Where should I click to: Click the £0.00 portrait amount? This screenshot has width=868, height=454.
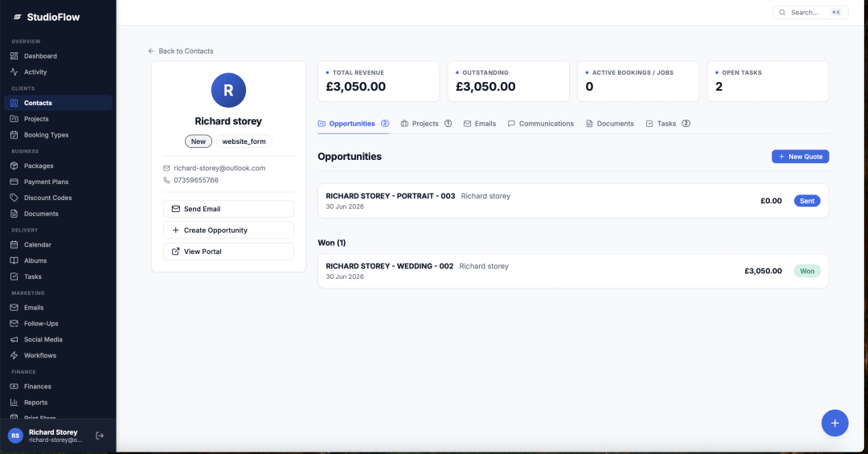[771, 201]
